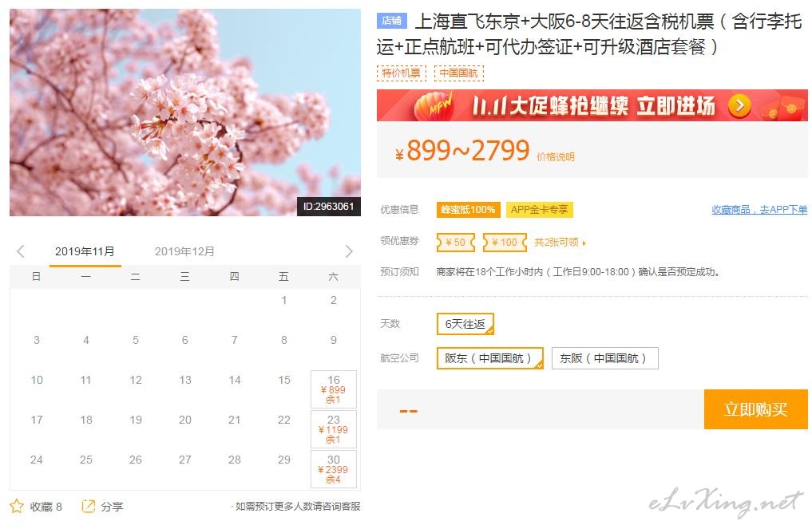Select the 6天往返 duration option
812x529 pixels.
465,324
